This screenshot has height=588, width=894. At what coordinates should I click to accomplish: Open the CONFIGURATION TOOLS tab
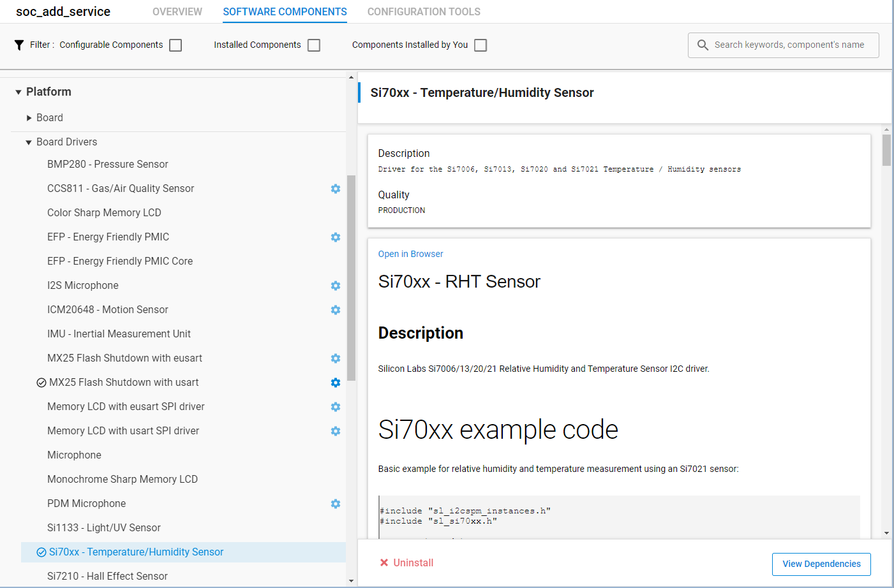424,11
